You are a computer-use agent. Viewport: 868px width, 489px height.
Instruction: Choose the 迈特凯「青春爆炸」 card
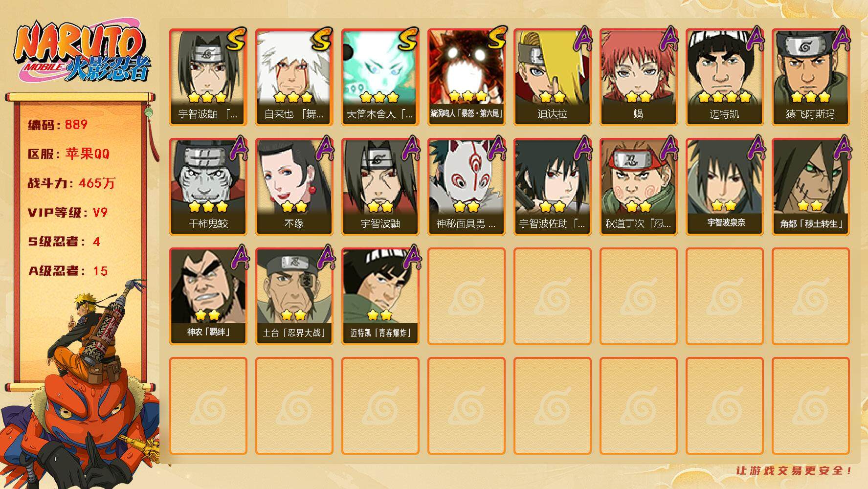click(380, 296)
